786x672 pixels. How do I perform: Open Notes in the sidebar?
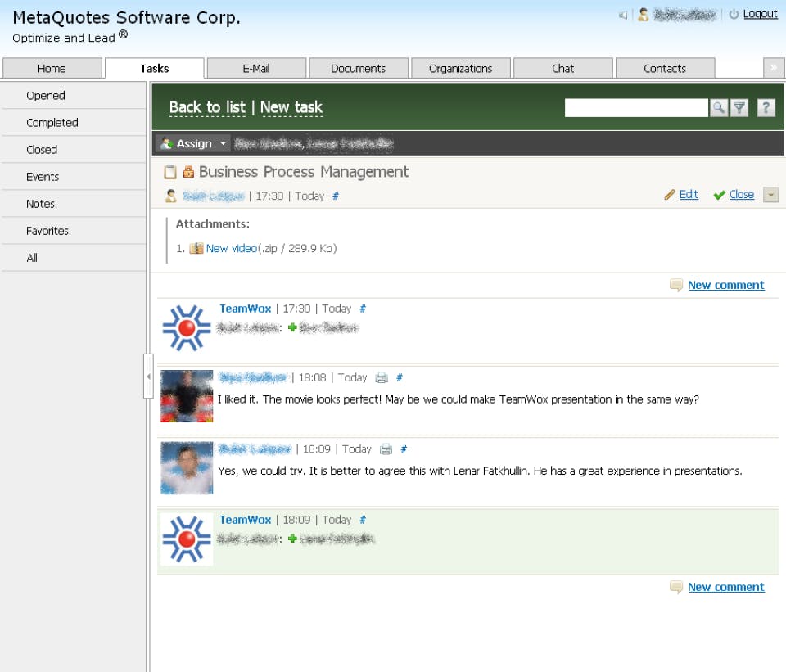pos(74,204)
